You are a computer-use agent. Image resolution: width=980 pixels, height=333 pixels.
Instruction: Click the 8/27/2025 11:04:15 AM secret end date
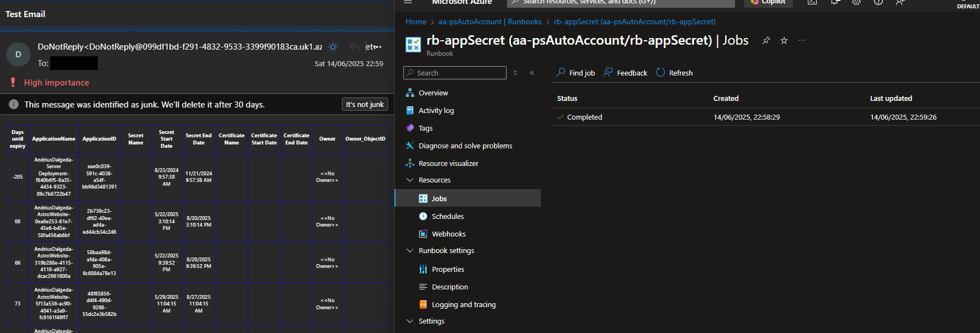tap(199, 303)
